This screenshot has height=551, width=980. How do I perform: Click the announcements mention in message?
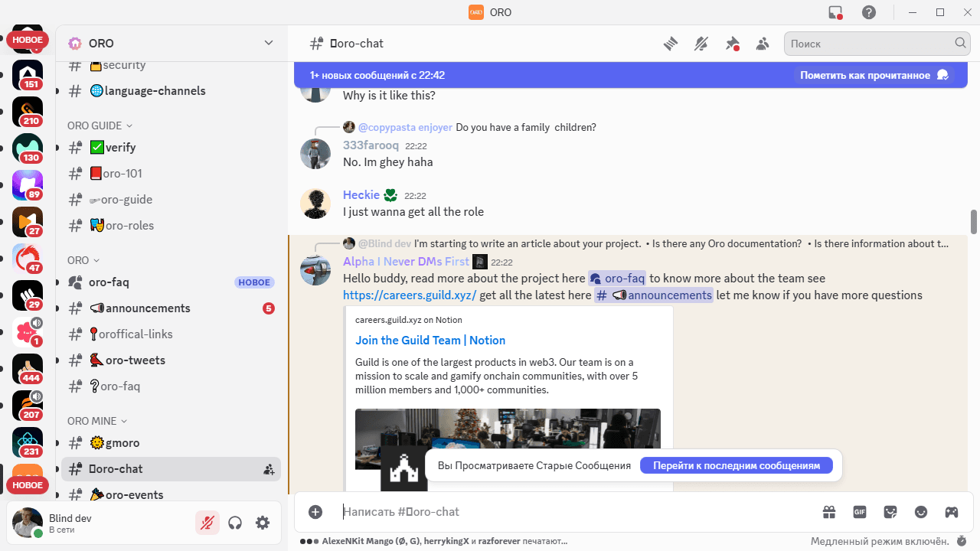654,295
